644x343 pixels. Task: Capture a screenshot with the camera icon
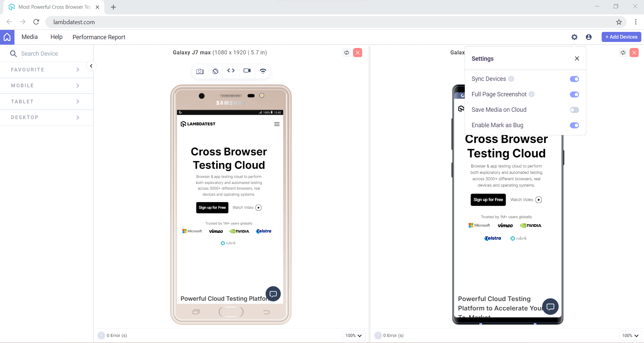(x=200, y=71)
